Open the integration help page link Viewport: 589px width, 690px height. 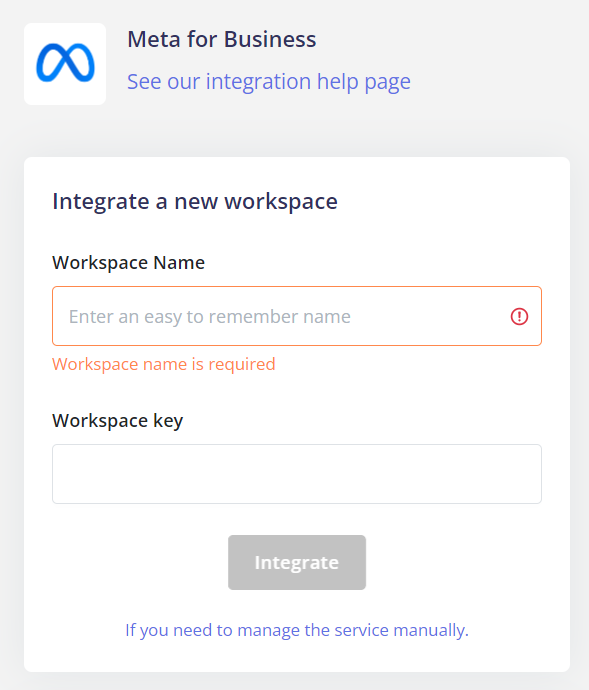(269, 81)
